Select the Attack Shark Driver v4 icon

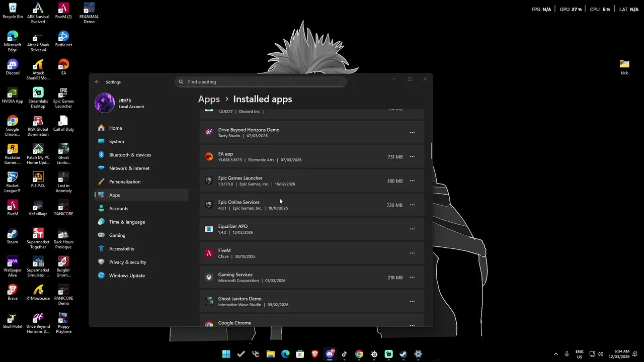coord(38,41)
